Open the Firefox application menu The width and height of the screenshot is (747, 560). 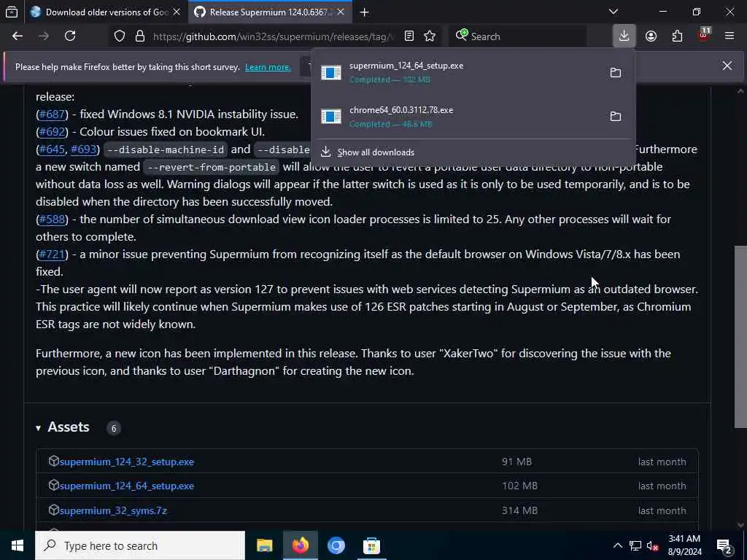(x=729, y=36)
